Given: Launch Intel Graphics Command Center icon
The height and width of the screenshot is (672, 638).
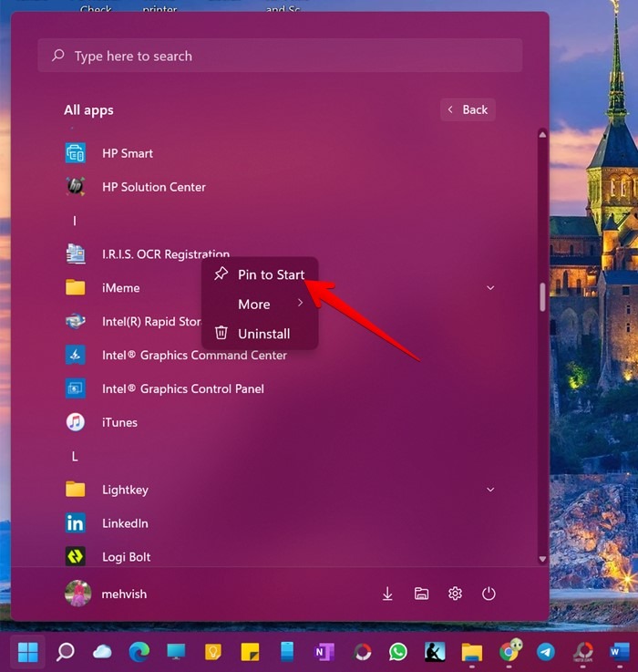Looking at the screenshot, I should click(76, 355).
